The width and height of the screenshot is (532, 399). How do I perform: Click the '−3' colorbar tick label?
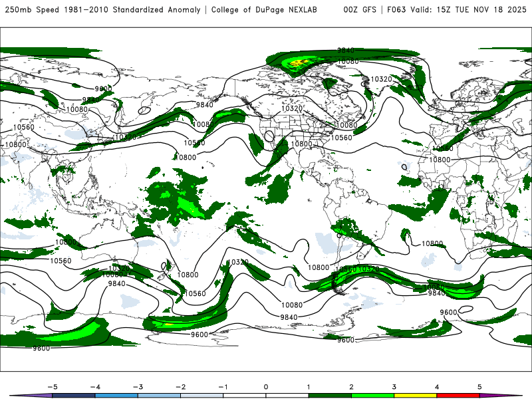pos(138,387)
